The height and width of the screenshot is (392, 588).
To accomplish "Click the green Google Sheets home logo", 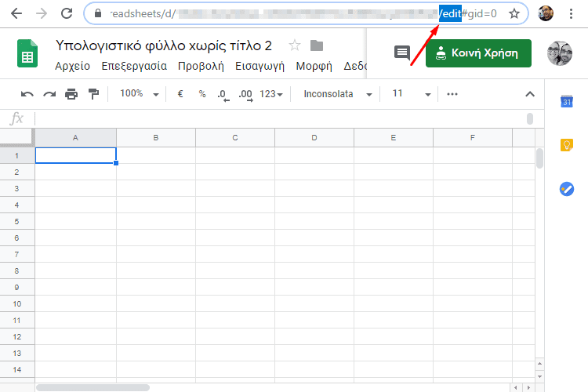I will pos(27,53).
